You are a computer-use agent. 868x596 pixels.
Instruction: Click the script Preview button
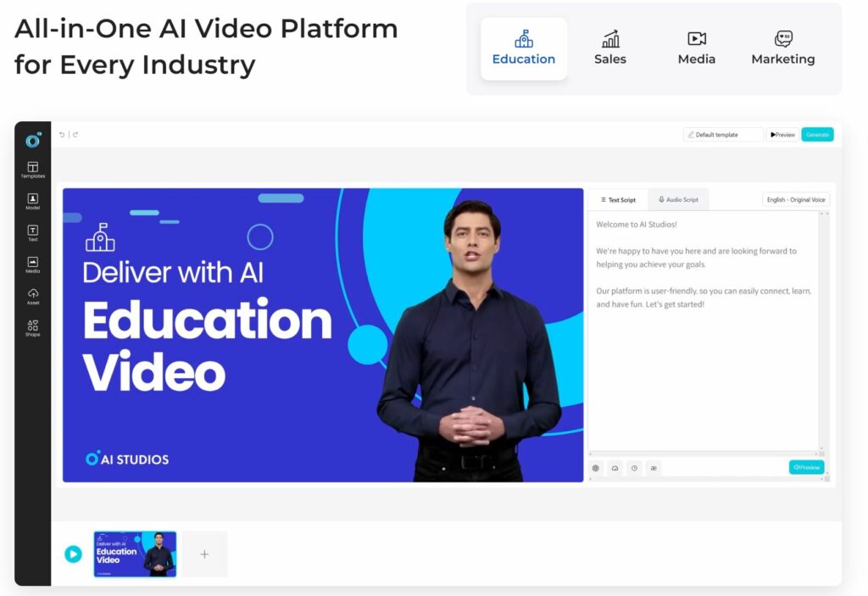point(807,467)
